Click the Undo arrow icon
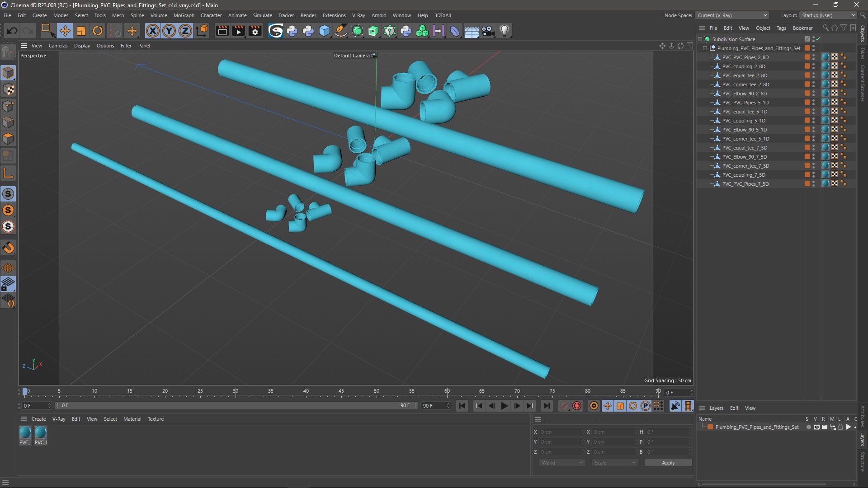The height and width of the screenshot is (488, 868). 12,31
